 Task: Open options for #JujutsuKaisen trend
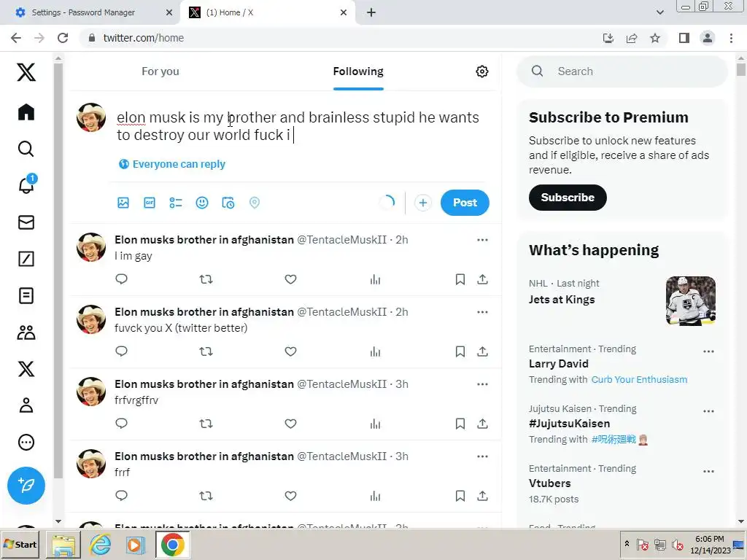(708, 411)
